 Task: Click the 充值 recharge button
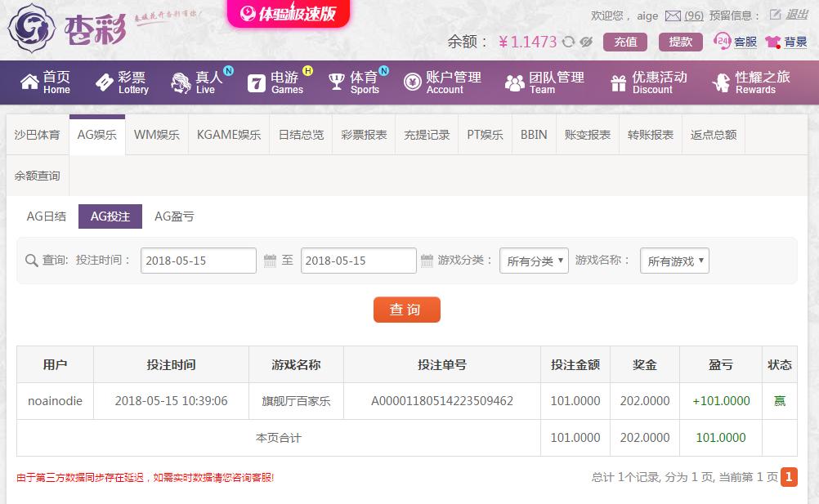625,42
